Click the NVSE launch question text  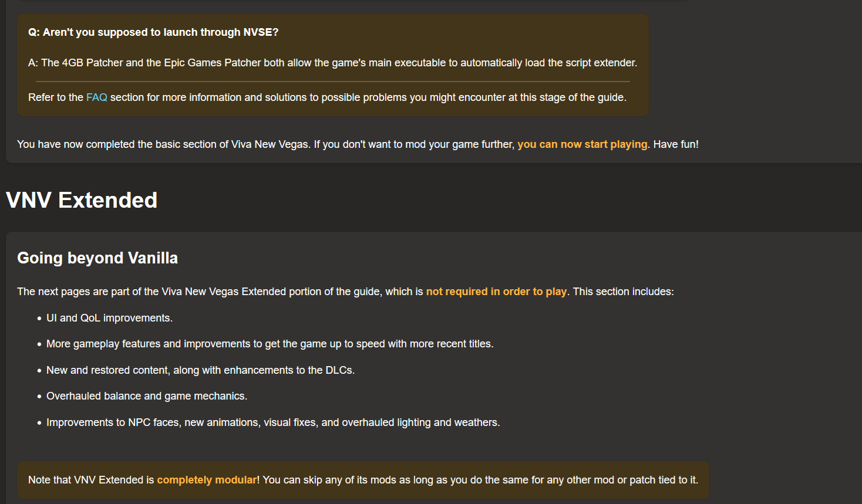(x=153, y=32)
